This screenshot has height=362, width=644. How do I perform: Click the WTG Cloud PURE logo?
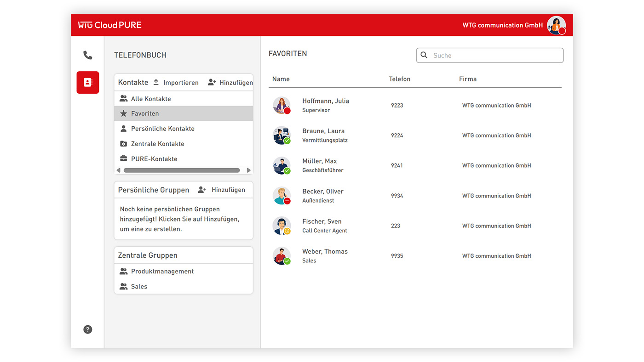(x=110, y=25)
